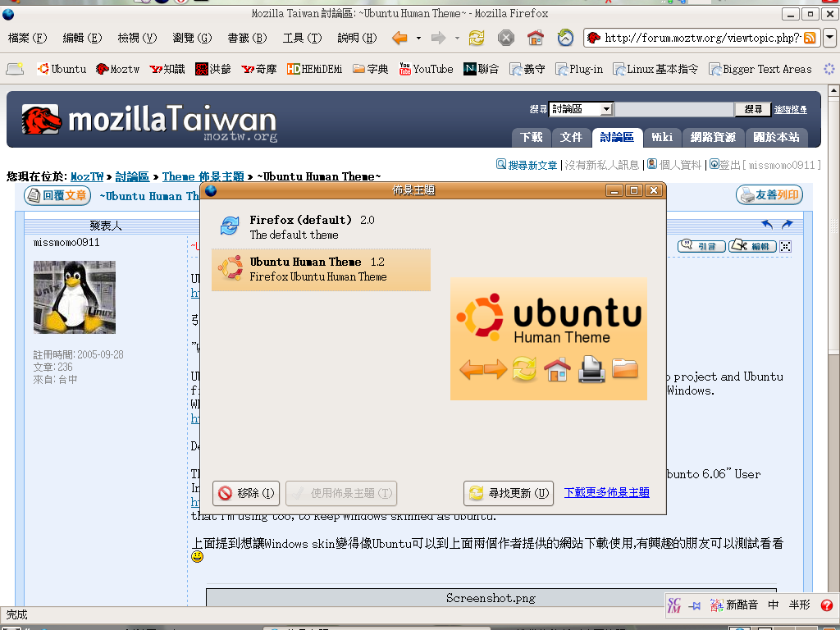The width and height of the screenshot is (840, 630).
Task: Stop loading with the stop icon
Action: click(505, 38)
